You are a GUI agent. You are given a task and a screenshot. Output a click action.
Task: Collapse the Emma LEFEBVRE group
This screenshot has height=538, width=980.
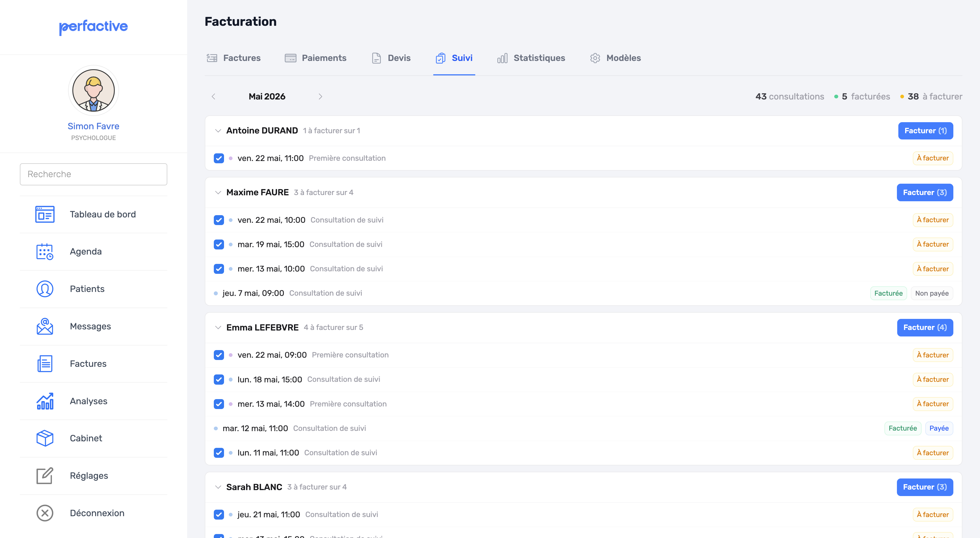click(x=218, y=327)
